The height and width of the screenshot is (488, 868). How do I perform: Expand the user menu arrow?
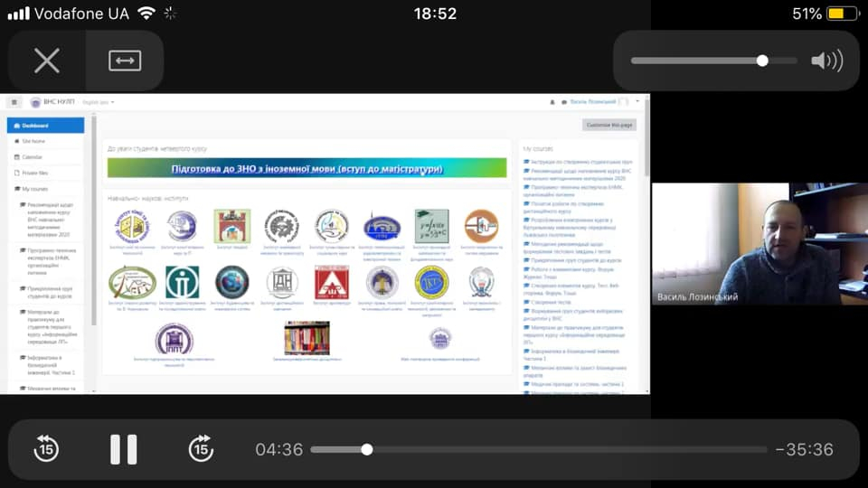point(637,101)
